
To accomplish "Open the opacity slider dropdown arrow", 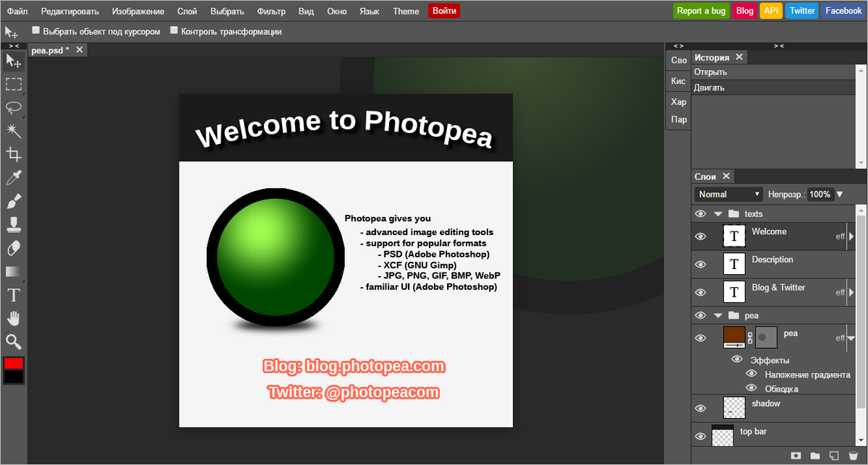I will tap(839, 195).
